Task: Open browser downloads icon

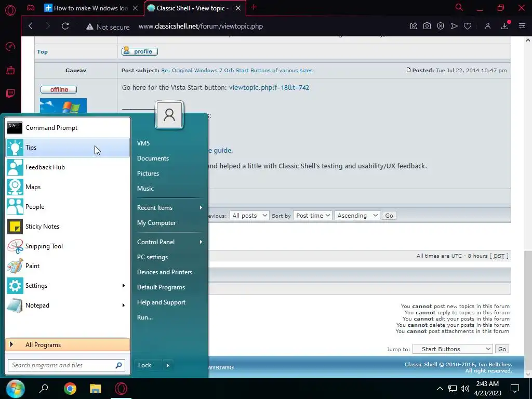Action: pos(505,26)
